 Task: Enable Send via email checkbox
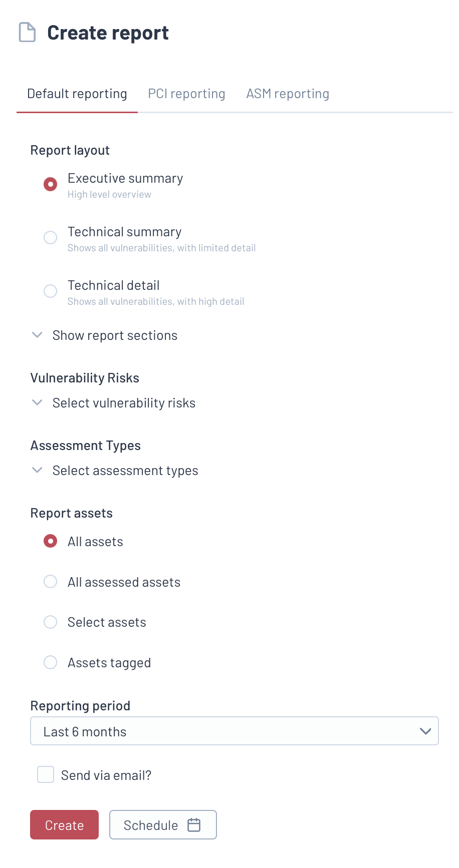[x=46, y=774]
